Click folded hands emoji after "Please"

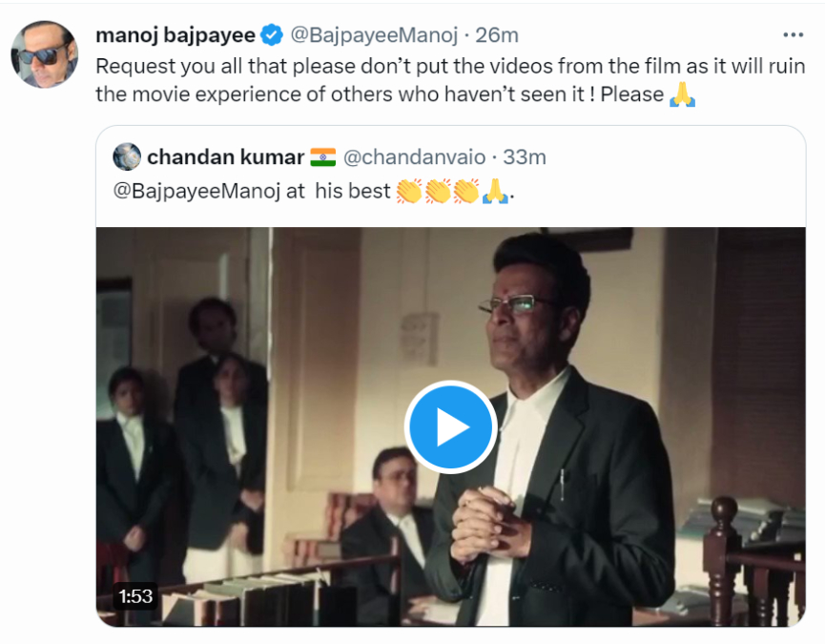pyautogui.click(x=682, y=95)
